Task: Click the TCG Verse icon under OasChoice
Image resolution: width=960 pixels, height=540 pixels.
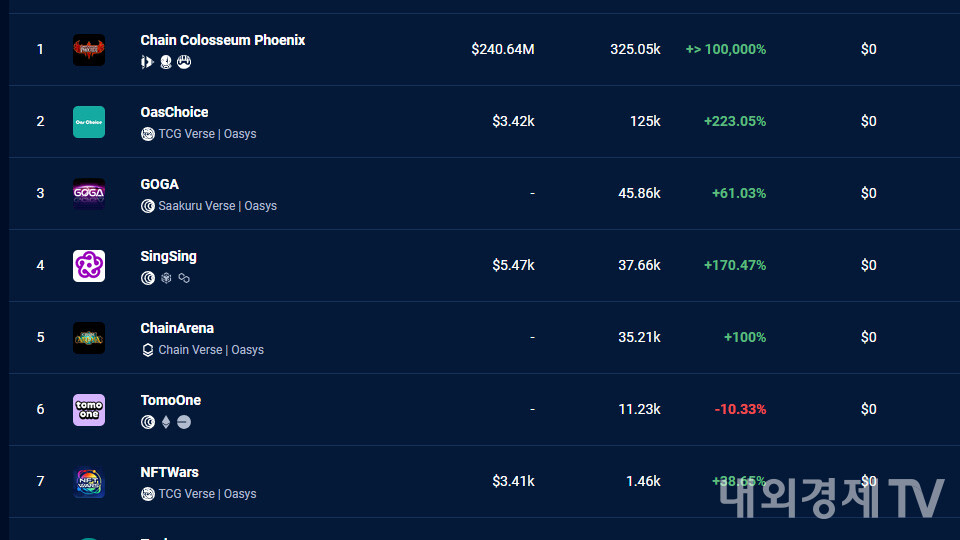Action: pyautogui.click(x=148, y=134)
